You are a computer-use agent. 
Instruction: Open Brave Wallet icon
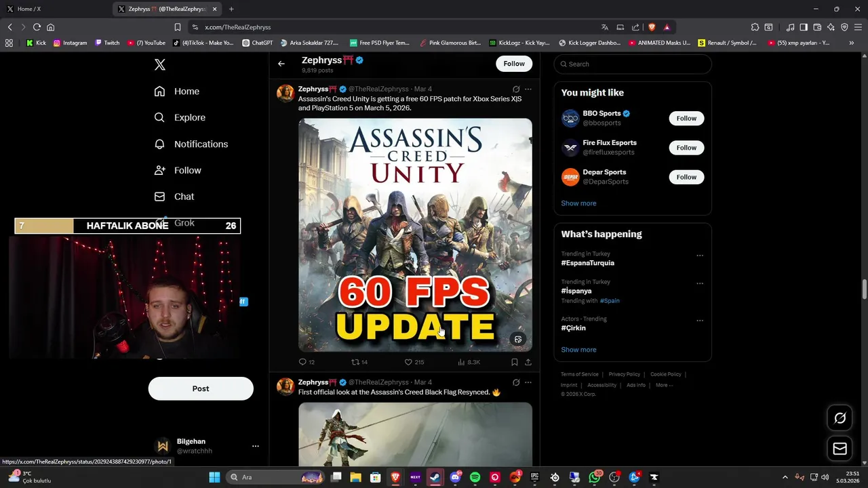click(817, 27)
